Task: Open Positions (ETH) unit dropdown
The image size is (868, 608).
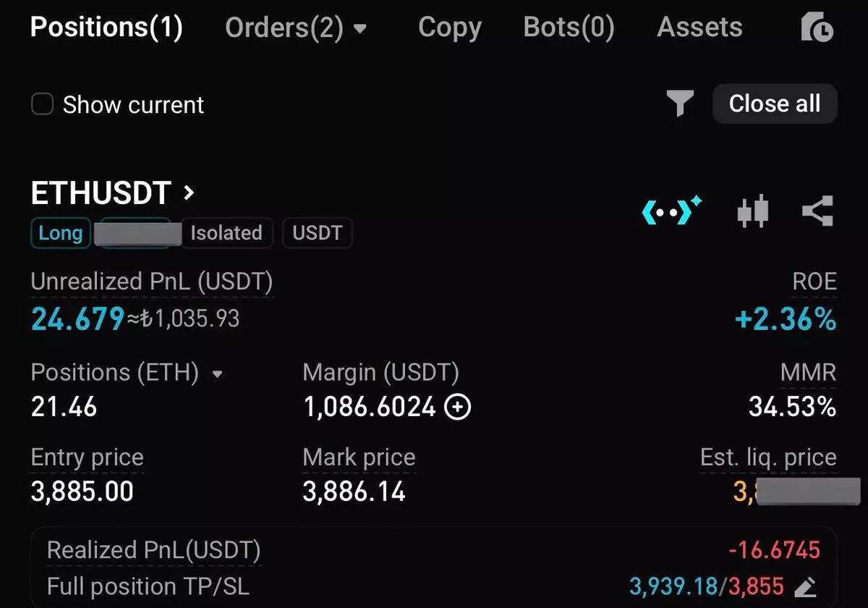Action: pyautogui.click(x=217, y=374)
